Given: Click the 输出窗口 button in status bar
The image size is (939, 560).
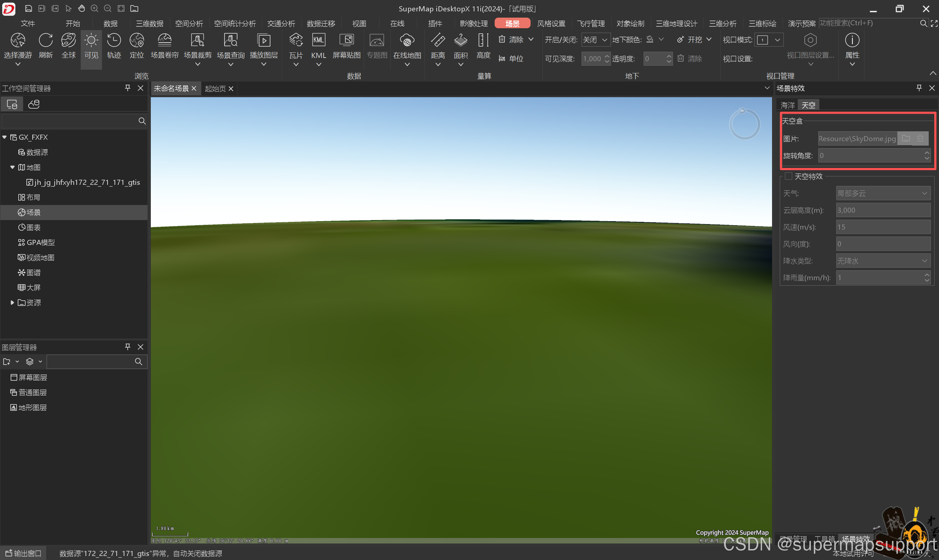Looking at the screenshot, I should point(23,553).
